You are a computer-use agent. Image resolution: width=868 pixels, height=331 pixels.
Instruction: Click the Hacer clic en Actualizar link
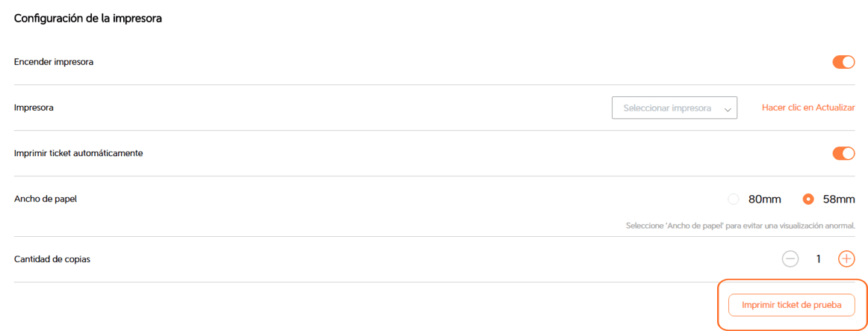[x=807, y=108]
